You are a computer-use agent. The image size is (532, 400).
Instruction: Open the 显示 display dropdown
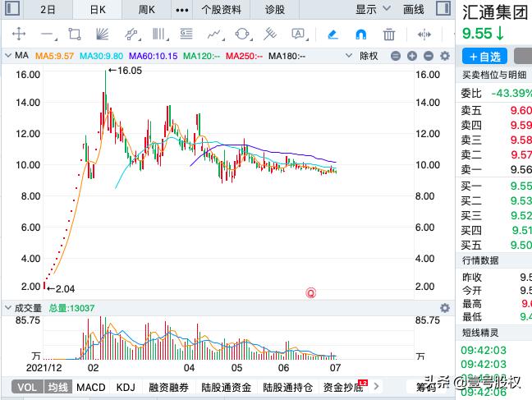click(373, 9)
